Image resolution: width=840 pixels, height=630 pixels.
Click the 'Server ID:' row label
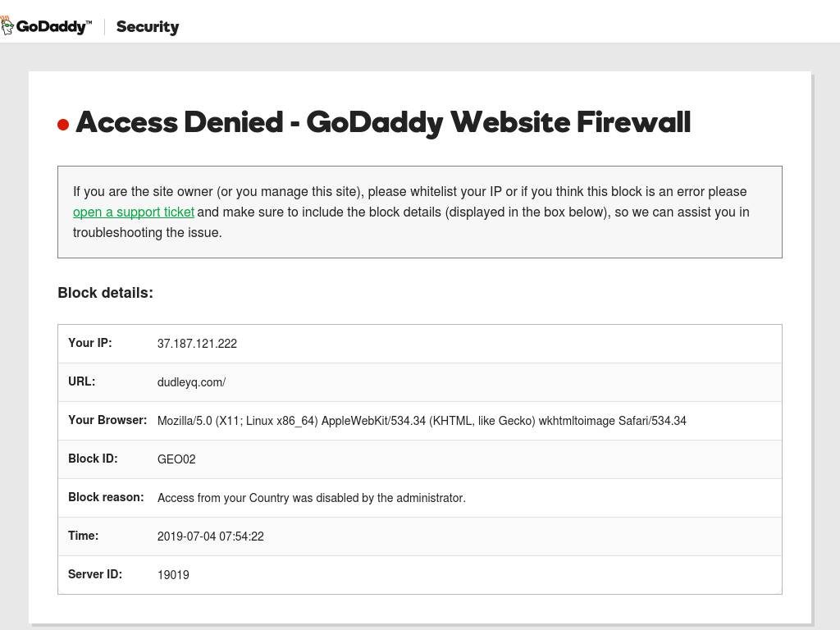coord(95,574)
